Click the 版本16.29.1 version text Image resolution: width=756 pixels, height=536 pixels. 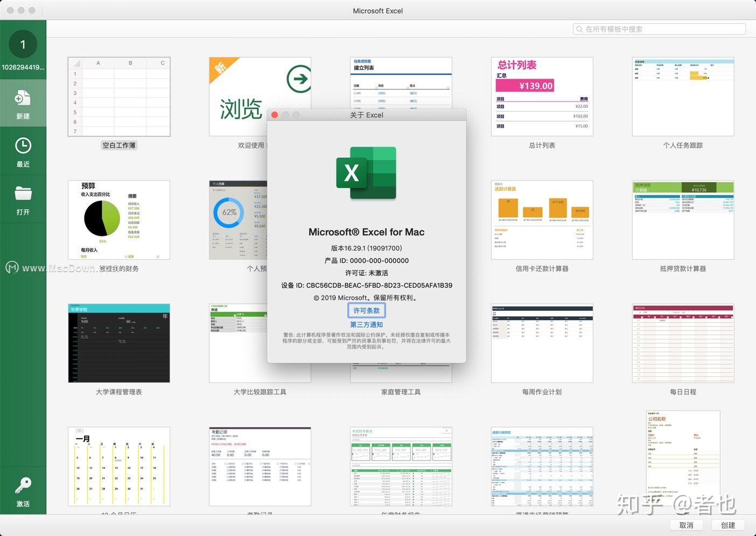point(367,248)
